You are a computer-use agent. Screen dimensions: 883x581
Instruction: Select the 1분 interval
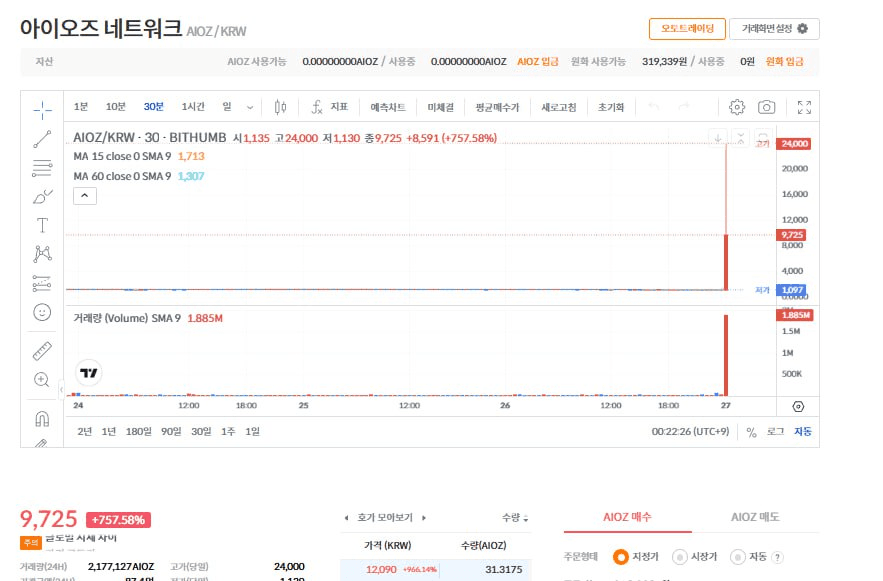81,107
